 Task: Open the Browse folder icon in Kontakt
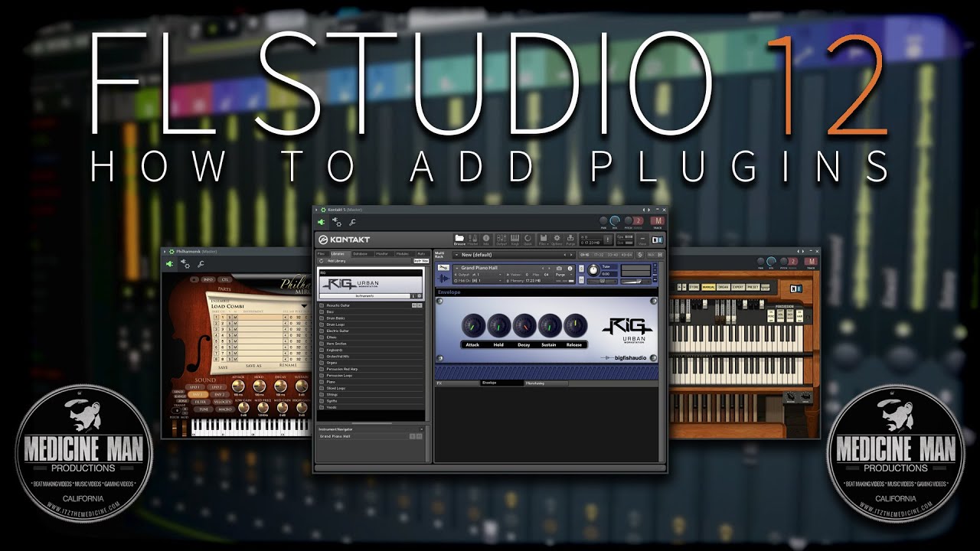coord(459,238)
